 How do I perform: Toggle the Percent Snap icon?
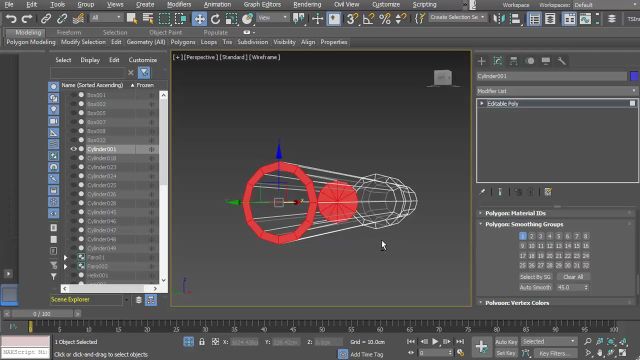pyautogui.click(x=384, y=19)
